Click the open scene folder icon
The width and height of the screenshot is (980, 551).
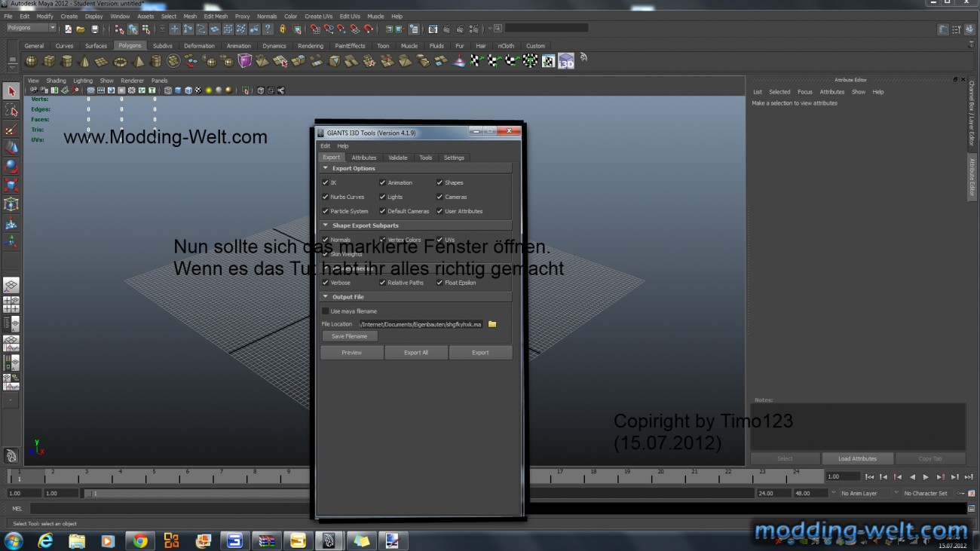tap(81, 29)
